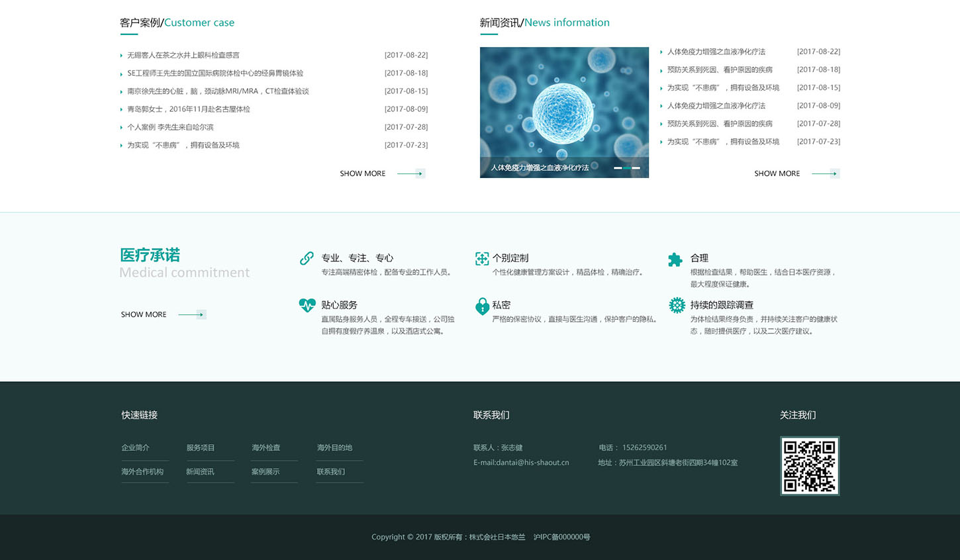Click the email dantai@his-shaout.cn

coord(521,463)
